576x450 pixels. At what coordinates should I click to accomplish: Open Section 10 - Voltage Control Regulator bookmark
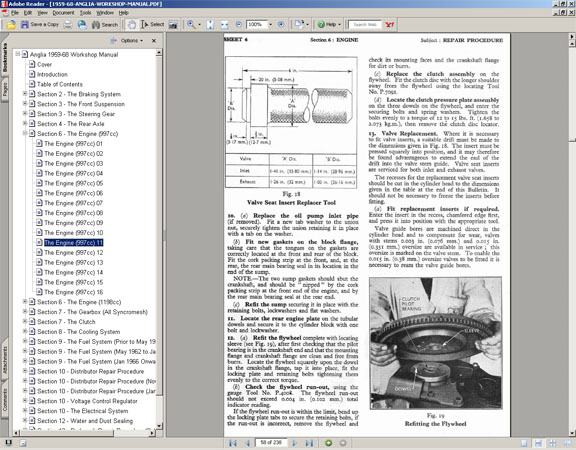[87, 401]
